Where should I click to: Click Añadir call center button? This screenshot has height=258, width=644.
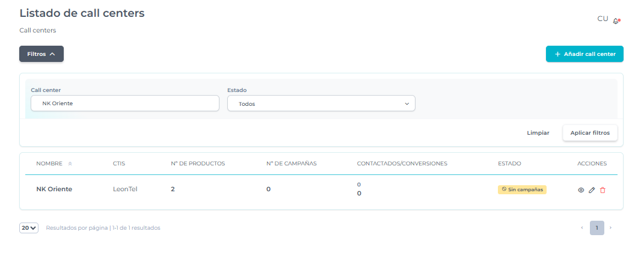click(584, 54)
